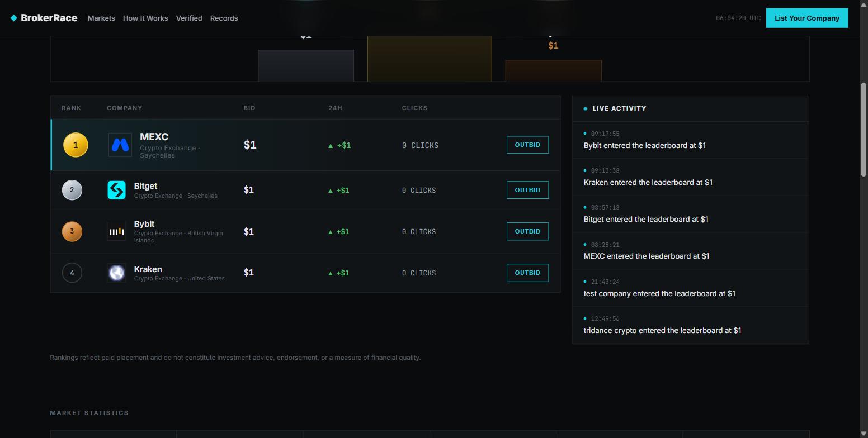Click Kraken's 0 CLICKS value
The width and height of the screenshot is (868, 438).
click(x=419, y=273)
